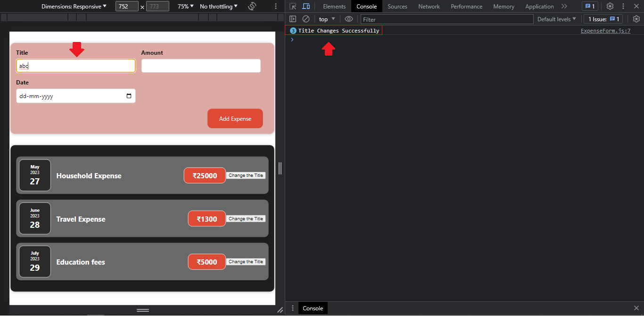Open the ExpenseForm.js:7 source link
644x316 pixels.
pyautogui.click(x=605, y=31)
